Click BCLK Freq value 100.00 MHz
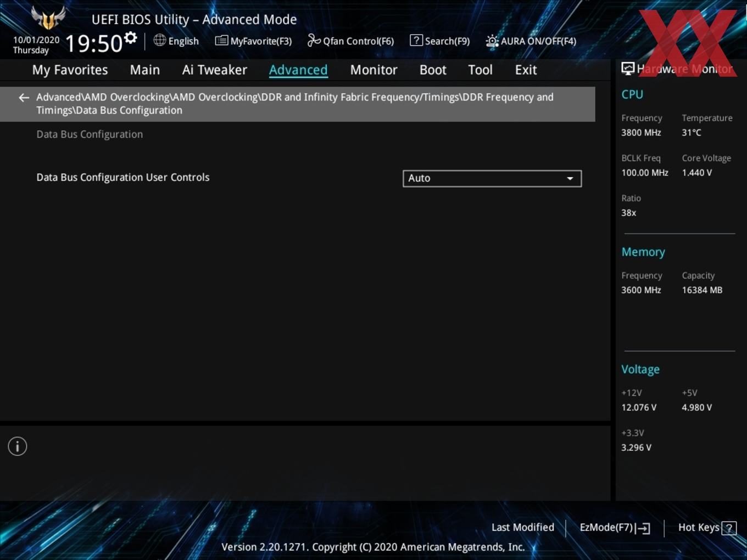This screenshot has width=747, height=560. click(x=645, y=172)
